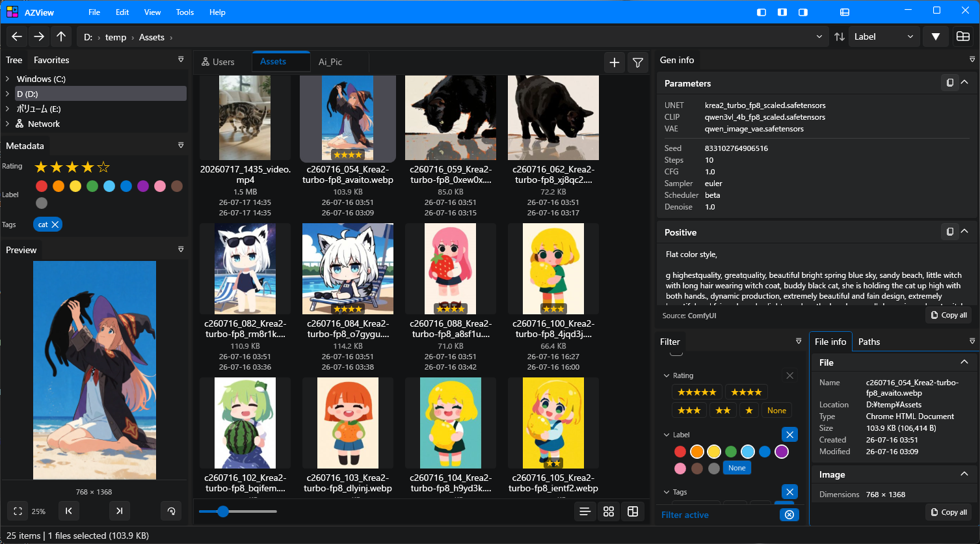Toggle the left panel layout icon in title bar
The height and width of the screenshot is (544, 980).
(761, 12)
